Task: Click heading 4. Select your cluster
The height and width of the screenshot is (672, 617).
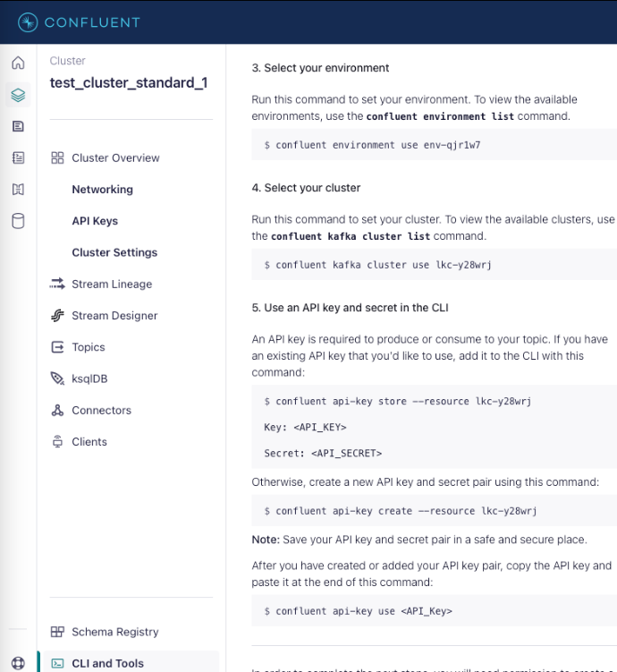Action: point(306,188)
